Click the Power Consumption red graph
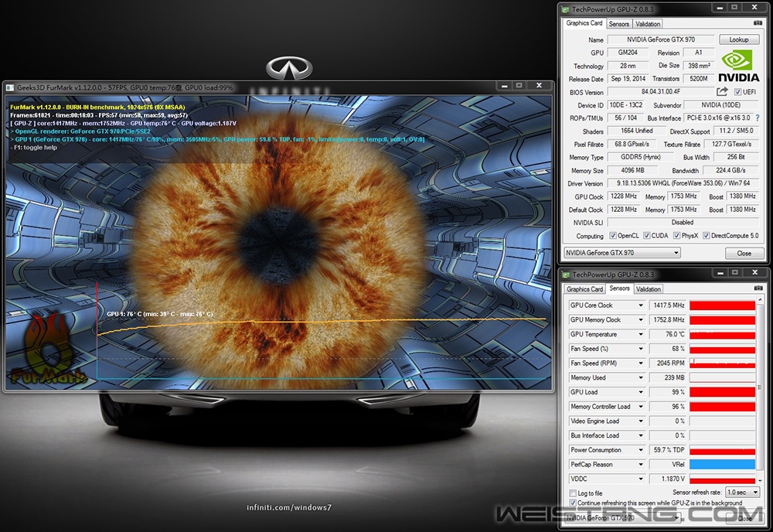The height and width of the screenshot is (532, 773). click(x=722, y=450)
